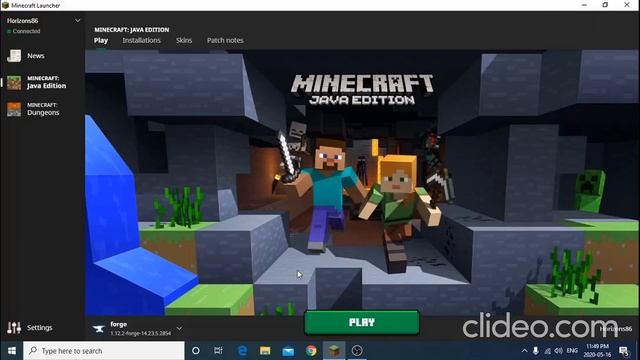The image size is (640, 360).
Task: Open the Windows Start menu
Action: pos(11,351)
